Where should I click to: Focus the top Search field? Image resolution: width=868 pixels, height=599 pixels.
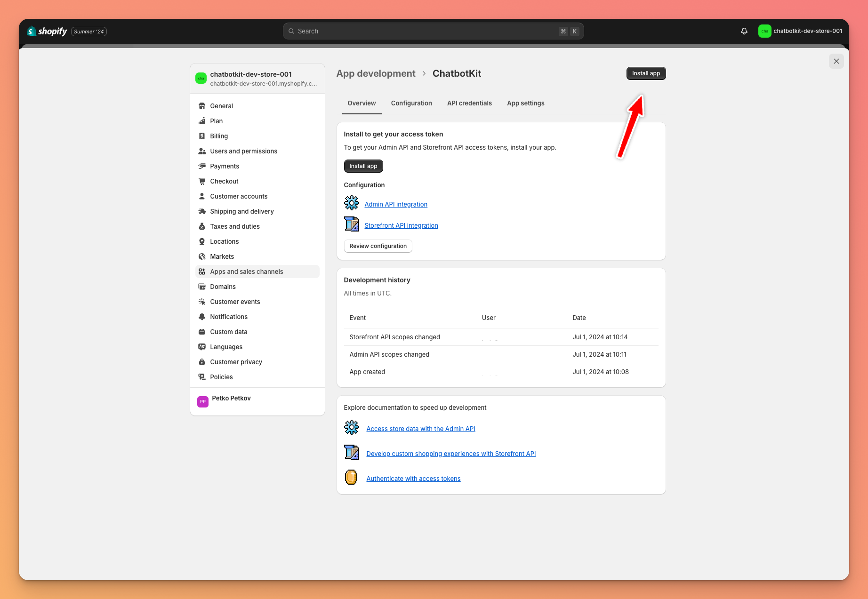click(x=433, y=31)
